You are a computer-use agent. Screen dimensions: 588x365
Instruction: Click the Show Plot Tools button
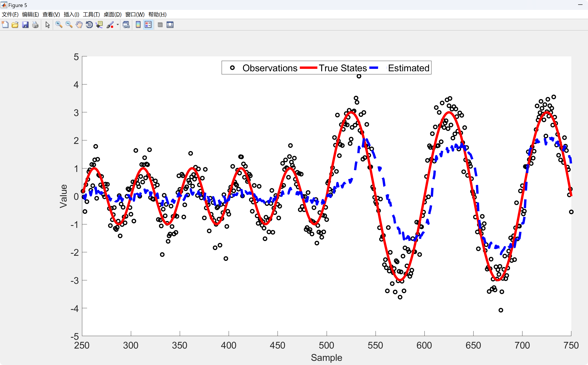click(x=170, y=25)
